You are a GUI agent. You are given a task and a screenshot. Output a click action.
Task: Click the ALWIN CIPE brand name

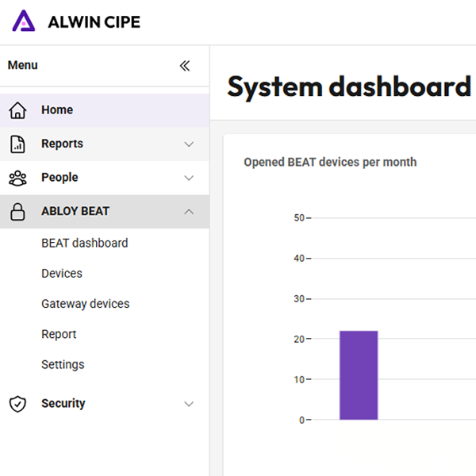(94, 22)
